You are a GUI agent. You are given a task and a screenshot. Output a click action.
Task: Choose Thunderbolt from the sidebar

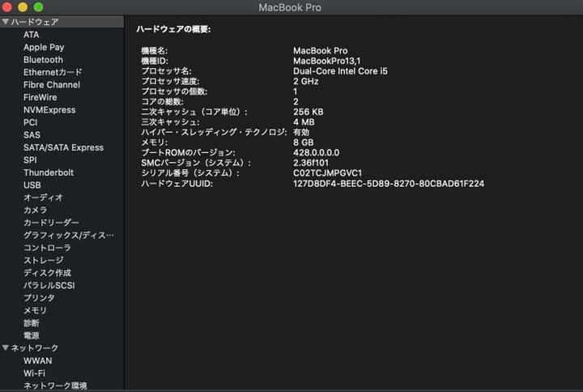point(49,173)
